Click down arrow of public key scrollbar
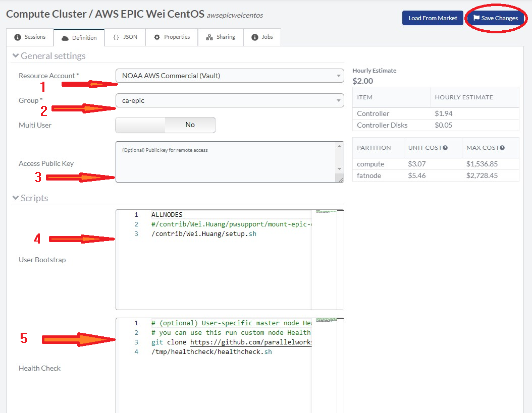The width and height of the screenshot is (532, 413). pos(339,169)
